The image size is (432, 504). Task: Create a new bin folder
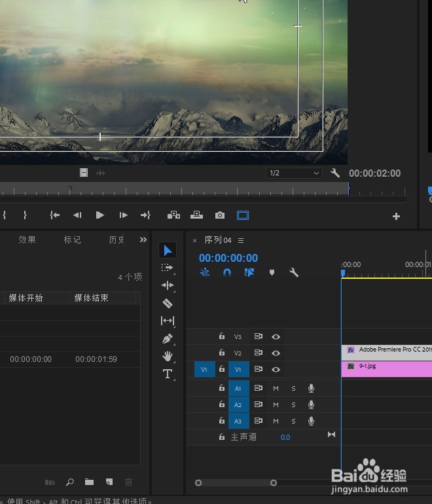pos(90,482)
